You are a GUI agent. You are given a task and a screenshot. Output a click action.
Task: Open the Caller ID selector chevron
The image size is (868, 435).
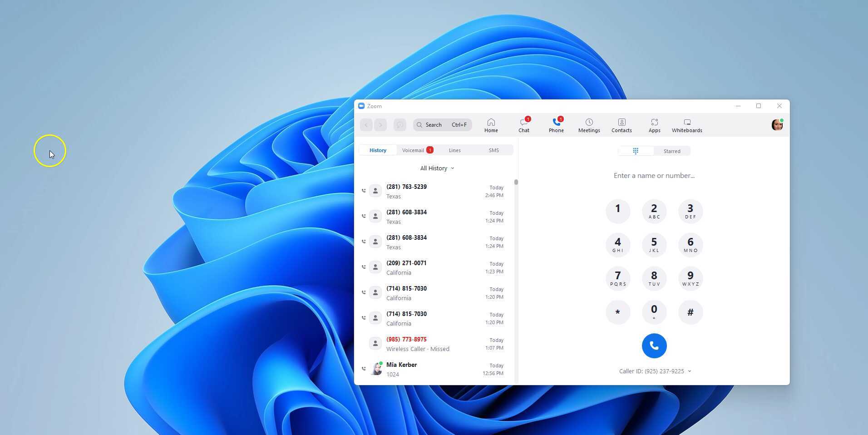coord(689,371)
